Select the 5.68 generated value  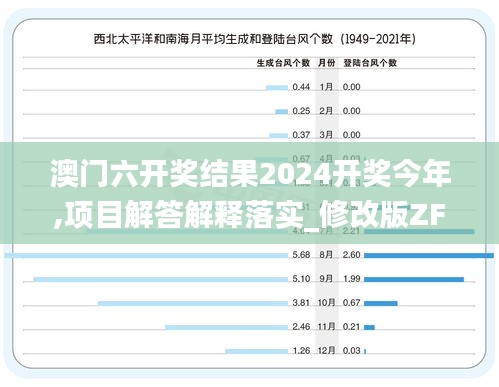coord(301,255)
